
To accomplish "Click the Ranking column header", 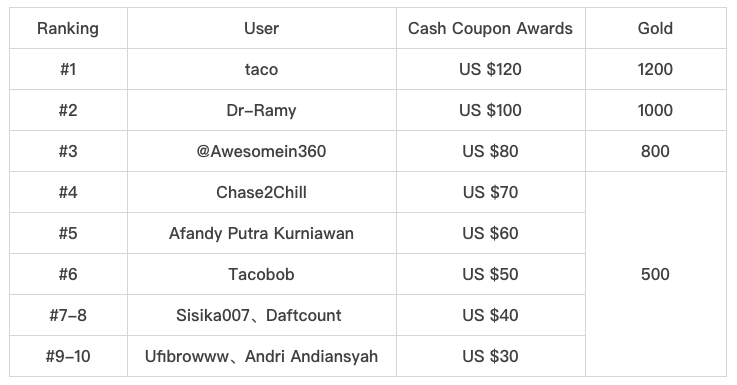I will pos(68,28).
